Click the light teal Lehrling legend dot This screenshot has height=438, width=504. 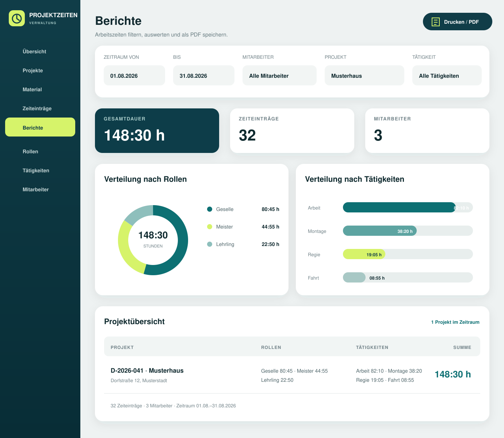coord(210,244)
